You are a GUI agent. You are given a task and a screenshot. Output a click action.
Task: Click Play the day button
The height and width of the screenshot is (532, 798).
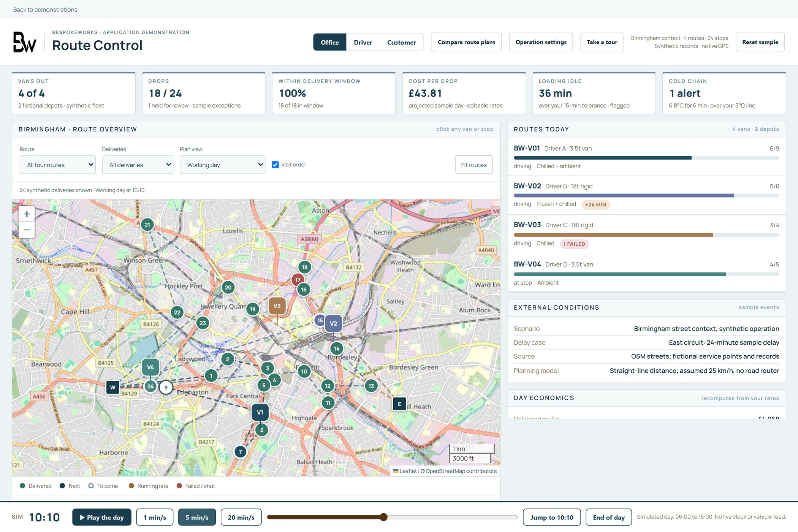[102, 517]
